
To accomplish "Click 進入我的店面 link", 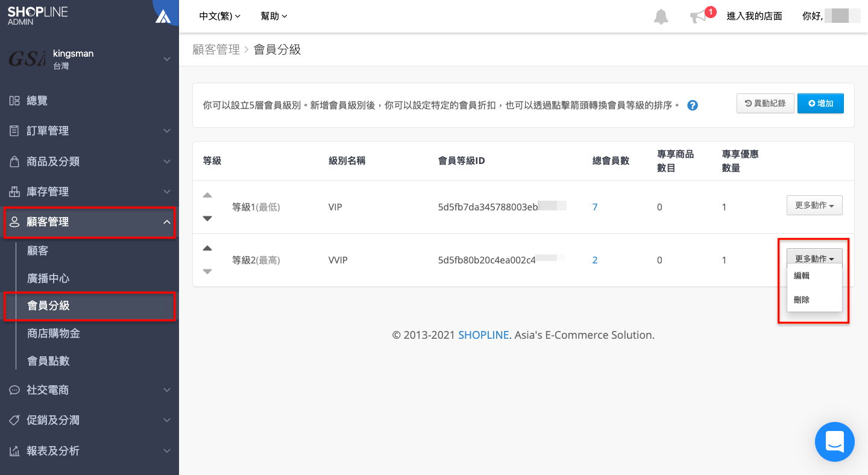I will click(754, 16).
